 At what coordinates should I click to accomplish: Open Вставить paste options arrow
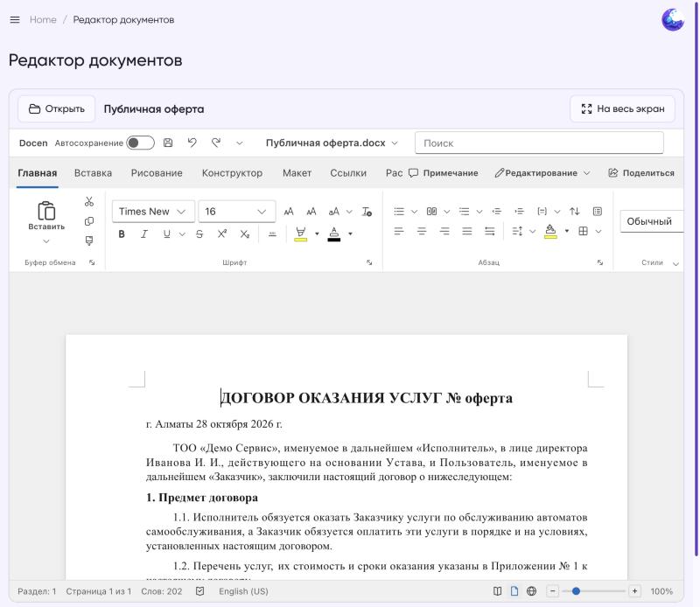pos(46,241)
